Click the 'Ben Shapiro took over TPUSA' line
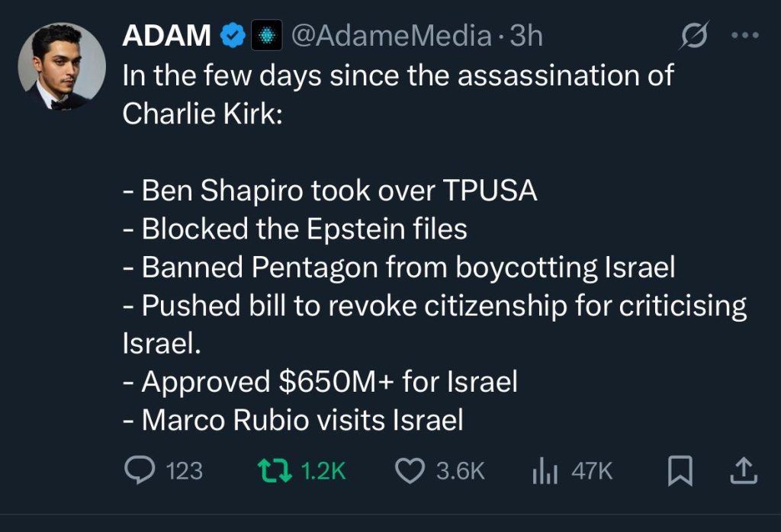Viewport: 781px width, 532px height. (329, 191)
